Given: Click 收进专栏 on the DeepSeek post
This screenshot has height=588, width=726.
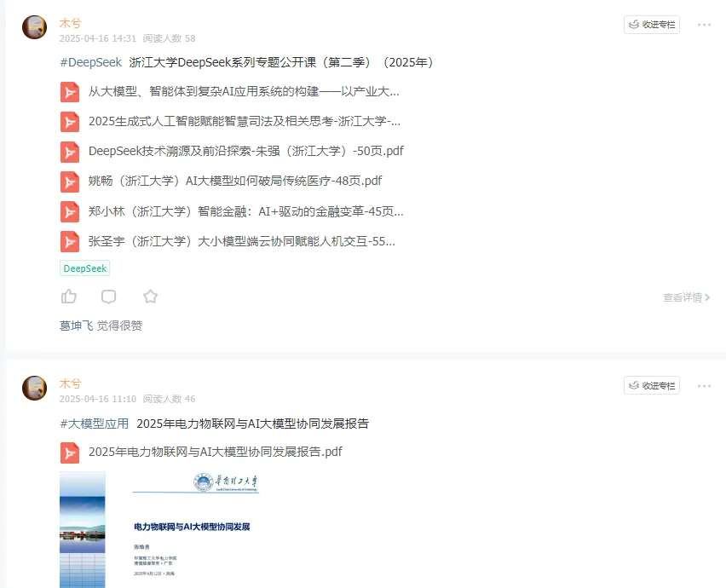Looking at the screenshot, I should [x=652, y=25].
